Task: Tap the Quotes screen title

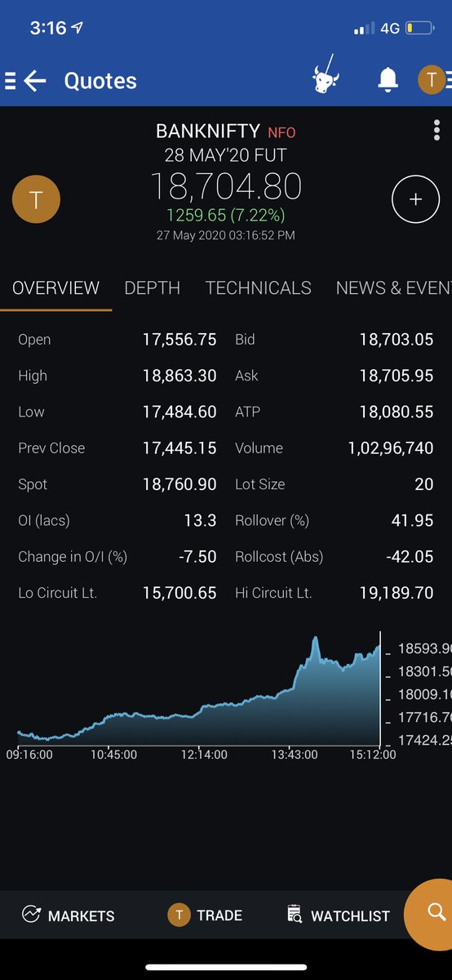Action: [x=100, y=80]
